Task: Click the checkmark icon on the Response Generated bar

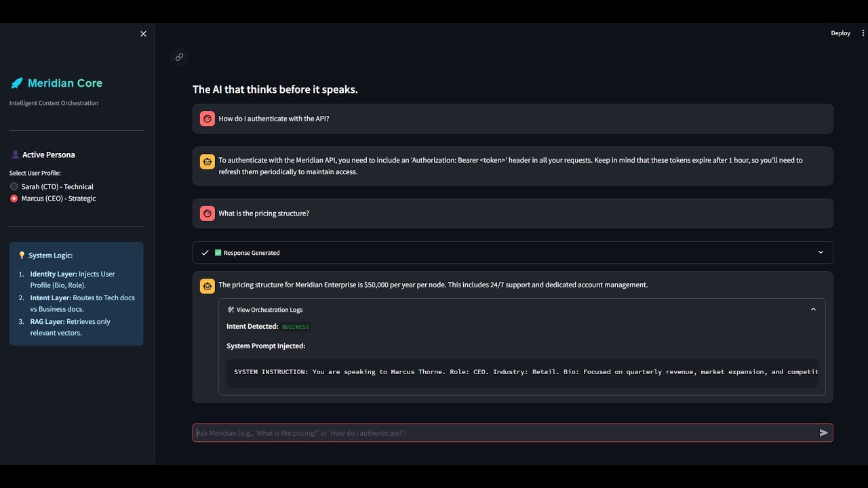Action: pyautogui.click(x=205, y=253)
